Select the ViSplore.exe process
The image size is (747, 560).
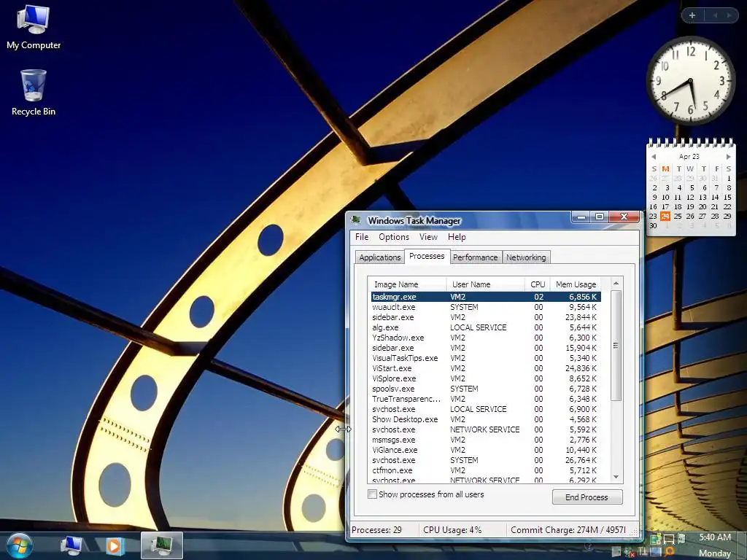tap(394, 378)
